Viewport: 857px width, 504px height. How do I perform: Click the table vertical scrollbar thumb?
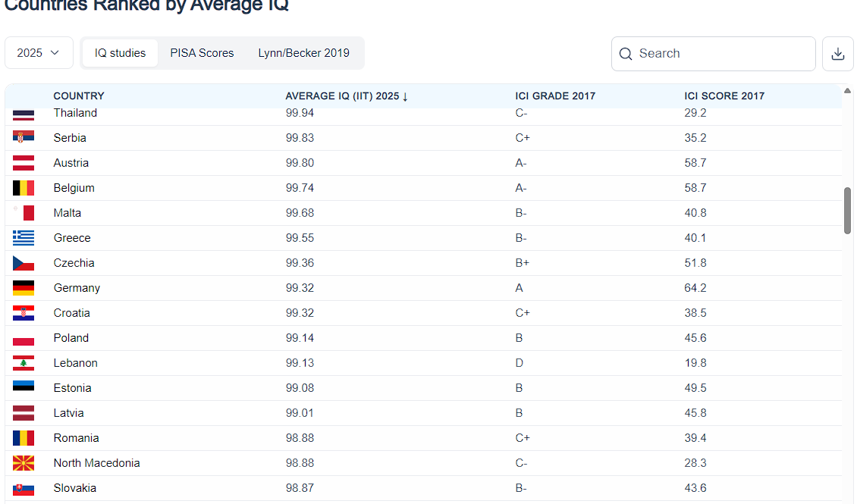click(x=847, y=211)
